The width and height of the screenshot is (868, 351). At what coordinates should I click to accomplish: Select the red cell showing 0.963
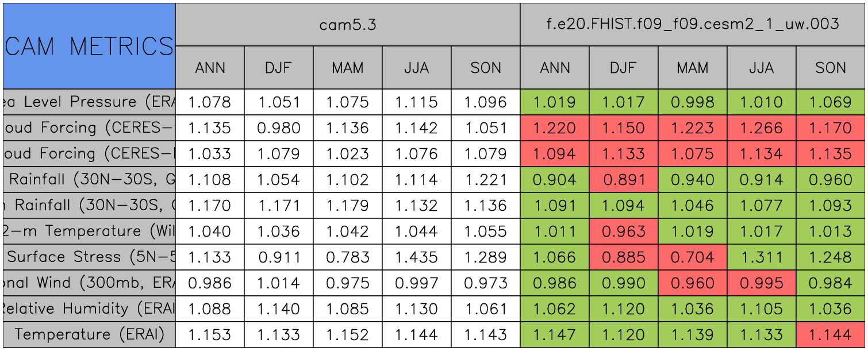[624, 231]
